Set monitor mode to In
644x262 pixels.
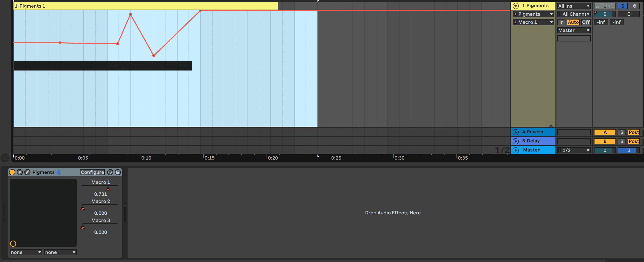coord(561,22)
